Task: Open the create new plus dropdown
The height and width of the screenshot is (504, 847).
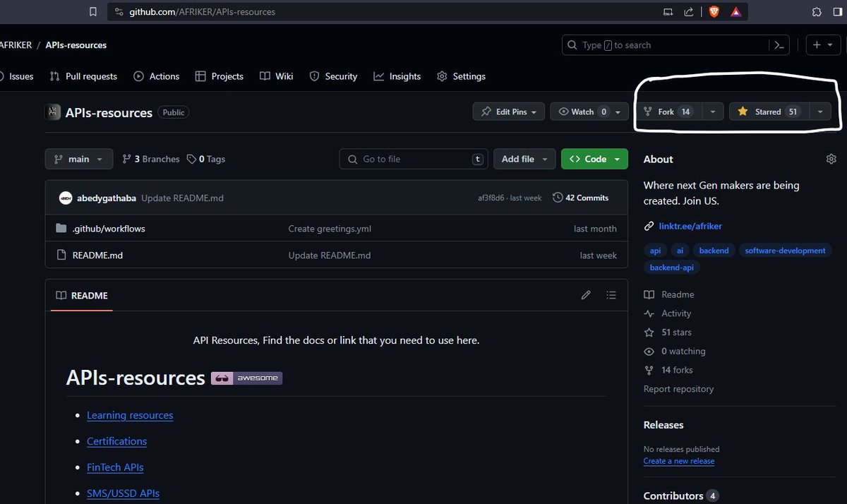Action: (x=823, y=45)
